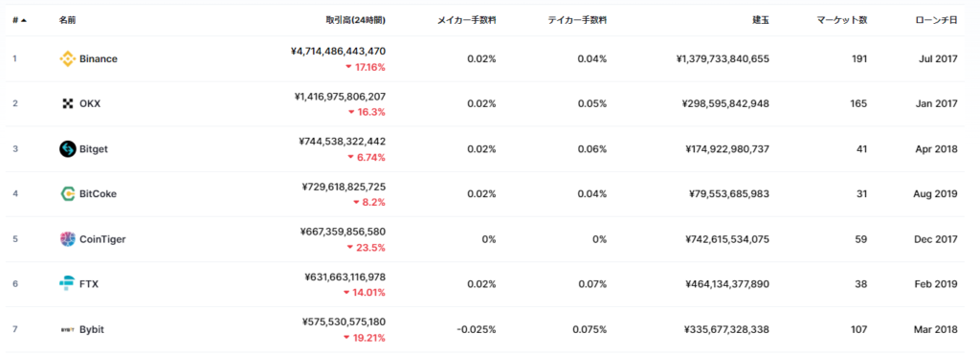Sort by マーケット数 column header
Screen dimensions: 980x356
click(x=842, y=20)
